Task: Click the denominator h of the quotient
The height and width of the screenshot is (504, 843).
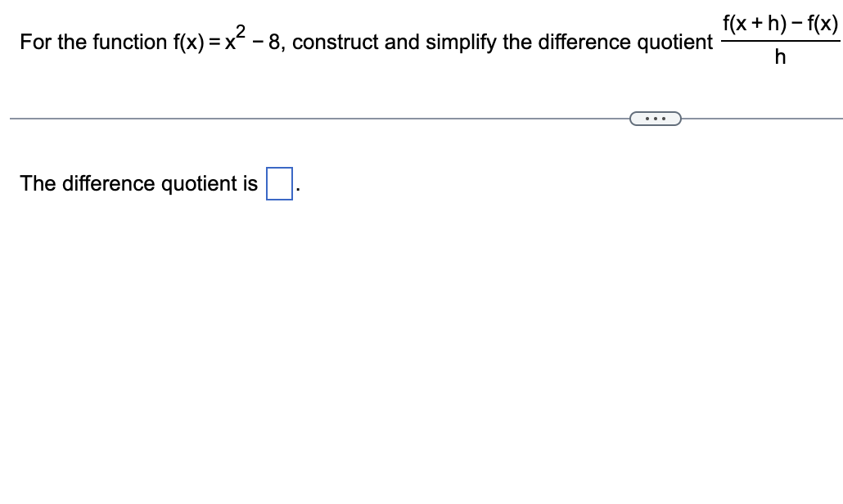Action: tap(779, 57)
